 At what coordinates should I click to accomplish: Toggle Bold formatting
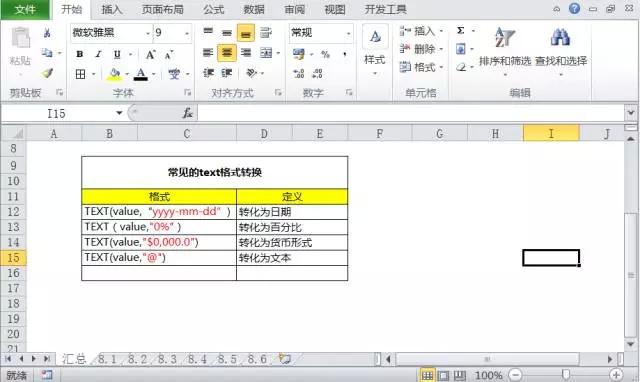pyautogui.click(x=80, y=54)
